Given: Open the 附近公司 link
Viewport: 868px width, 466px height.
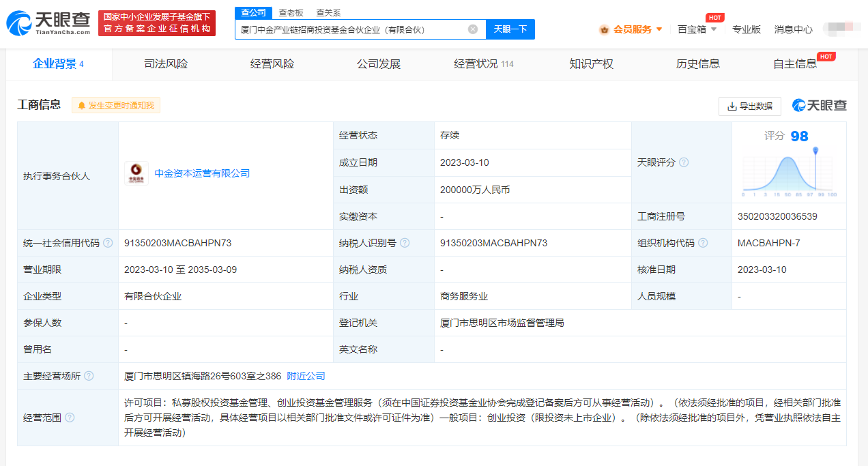Looking at the screenshot, I should click(306, 376).
